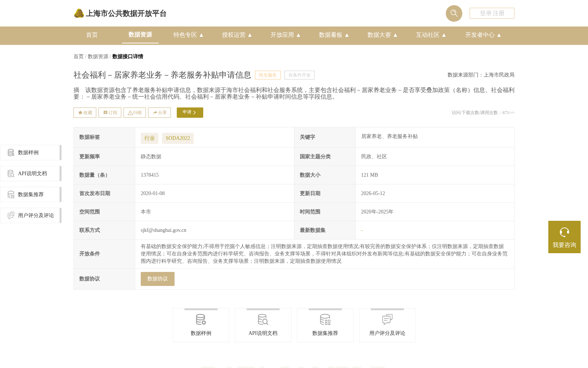Screen dimensions: 588x368
Task: Click bottom 用户评分及评论 card label
Action: pyautogui.click(x=387, y=333)
